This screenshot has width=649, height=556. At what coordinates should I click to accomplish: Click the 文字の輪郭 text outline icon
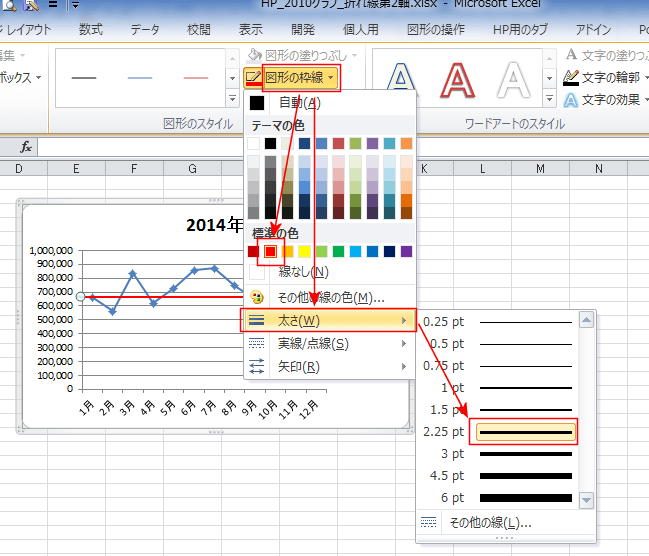pyautogui.click(x=571, y=77)
